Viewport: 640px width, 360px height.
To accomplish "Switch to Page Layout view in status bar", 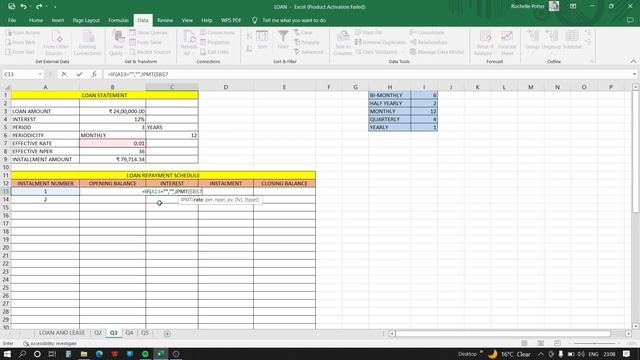I will (x=541, y=343).
